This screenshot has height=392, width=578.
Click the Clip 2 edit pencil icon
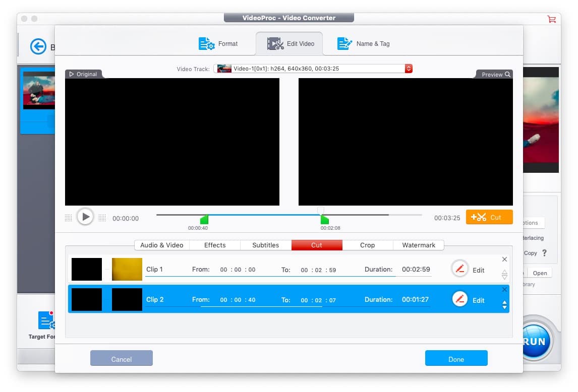pyautogui.click(x=459, y=299)
